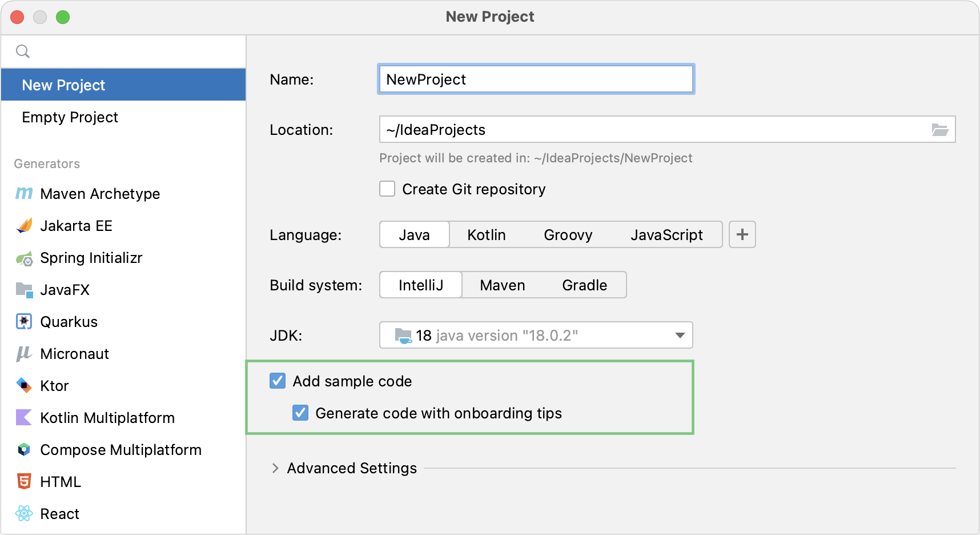Choose IntelliJ build system

(x=421, y=285)
